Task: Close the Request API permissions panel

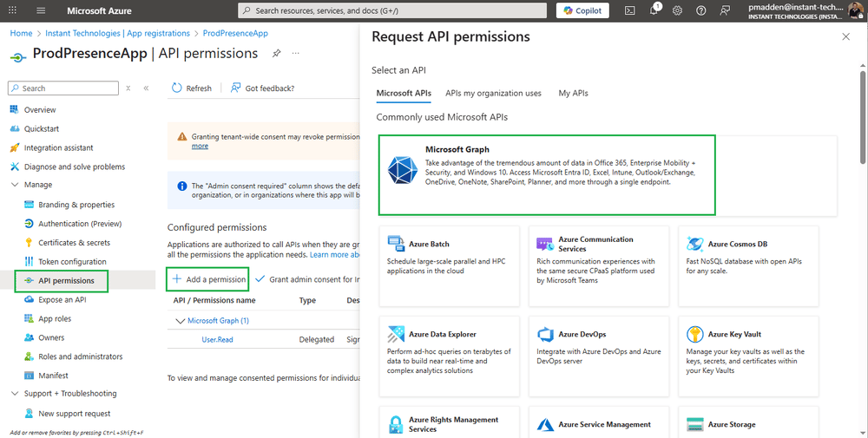Action: 845,37
